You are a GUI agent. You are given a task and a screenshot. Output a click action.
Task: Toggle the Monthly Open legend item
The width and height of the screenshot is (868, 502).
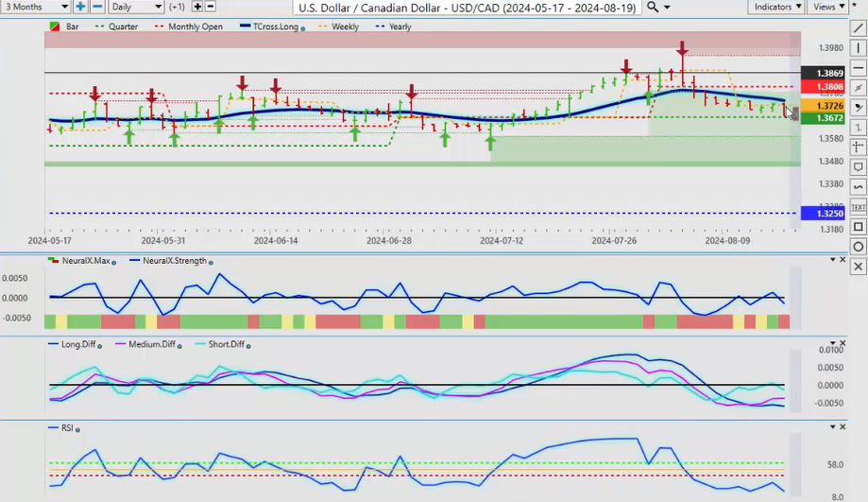[x=192, y=26]
